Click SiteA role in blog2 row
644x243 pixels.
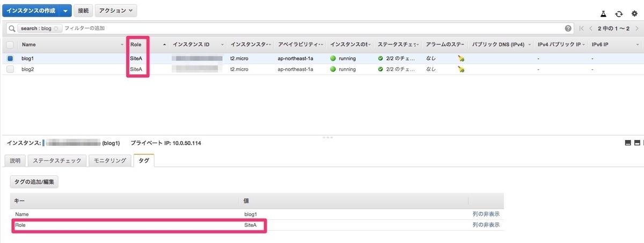(x=136, y=69)
